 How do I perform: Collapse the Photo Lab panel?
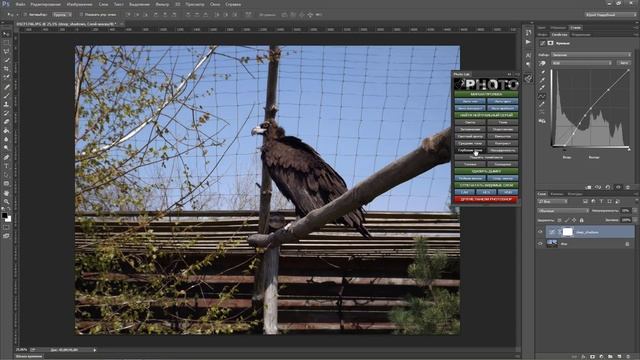[509, 74]
